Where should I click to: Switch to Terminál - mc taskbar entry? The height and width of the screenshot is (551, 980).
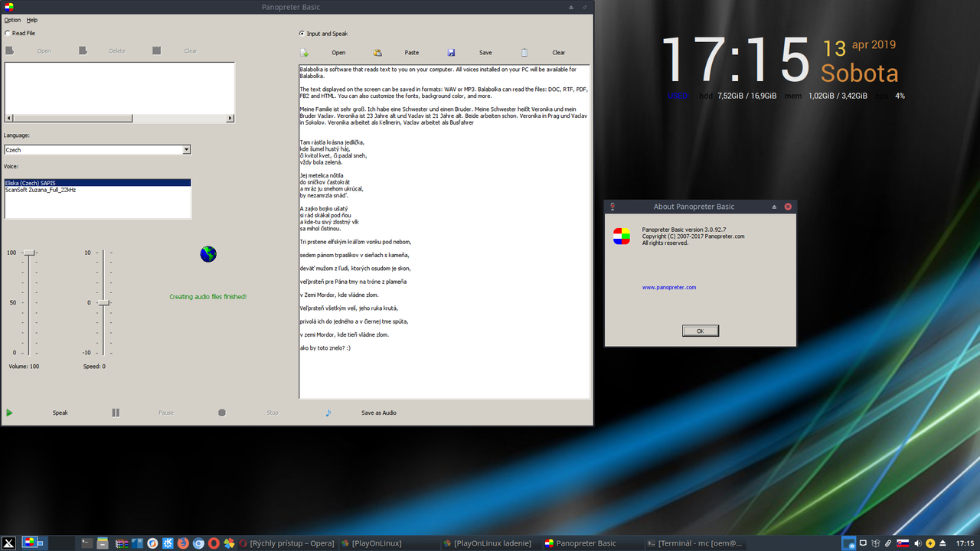click(694, 543)
